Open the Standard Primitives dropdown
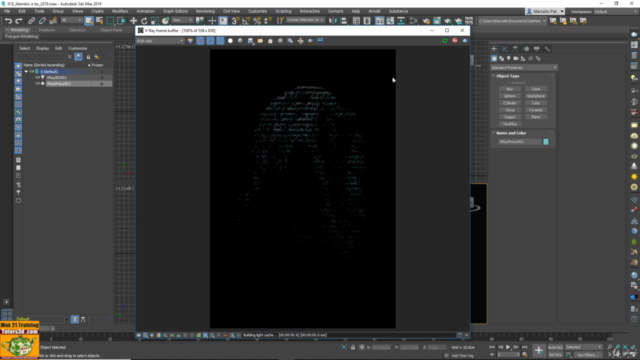Viewport: 640px width, 360px height. pyautogui.click(x=524, y=67)
